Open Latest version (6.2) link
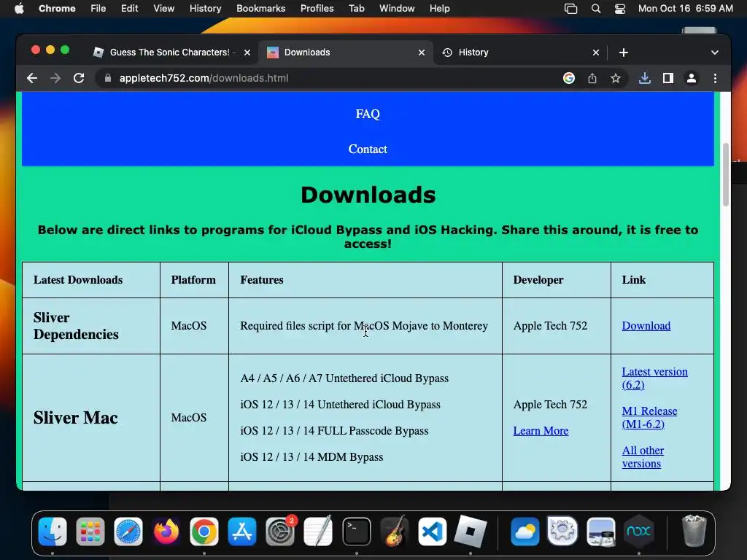 654,378
